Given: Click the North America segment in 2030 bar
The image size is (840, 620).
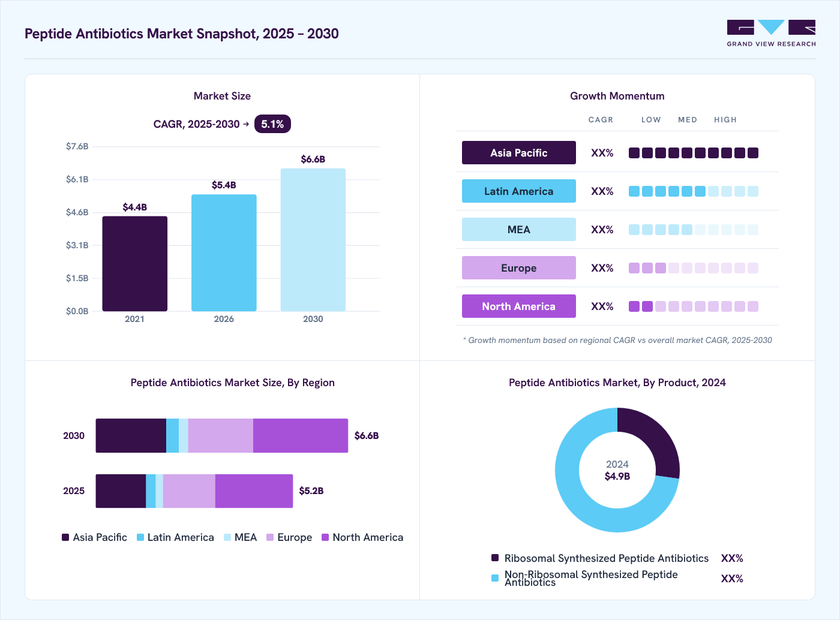Looking at the screenshot, I should click(301, 436).
